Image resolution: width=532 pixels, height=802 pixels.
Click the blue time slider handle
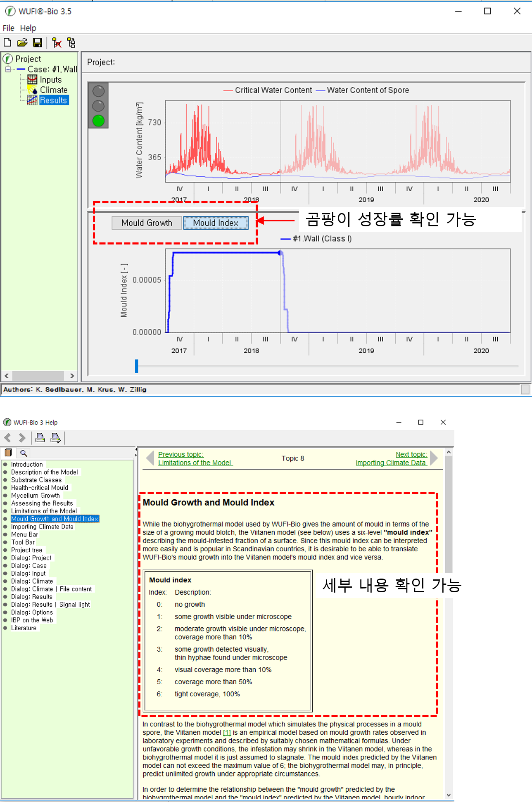[136, 366]
